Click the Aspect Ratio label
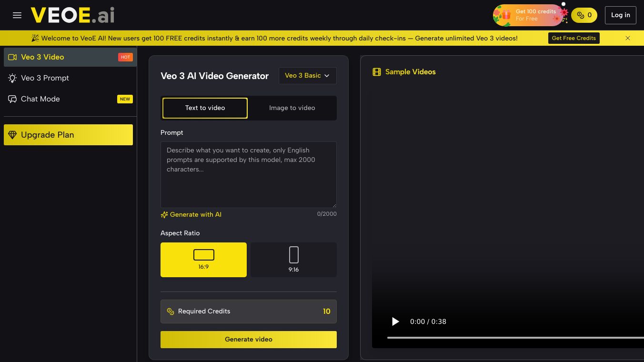The width and height of the screenshot is (644, 362). pyautogui.click(x=180, y=233)
